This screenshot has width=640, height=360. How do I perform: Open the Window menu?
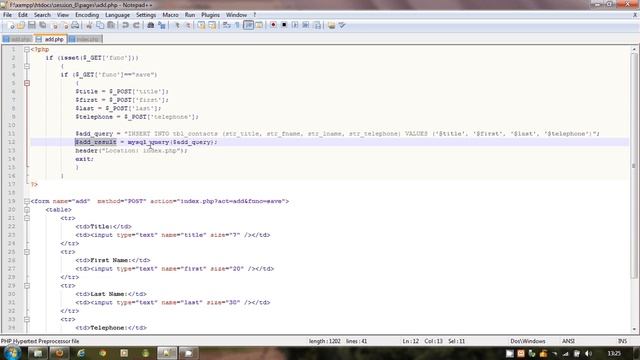point(236,15)
